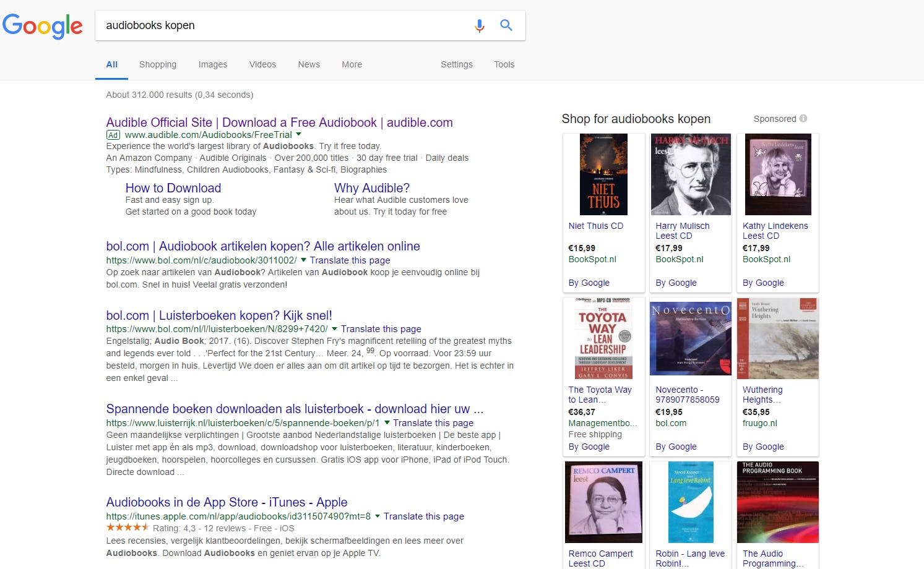Screen dimensions: 924x569
Task: Click the 'Novecento - 9789077858059' product title
Action: click(688, 395)
